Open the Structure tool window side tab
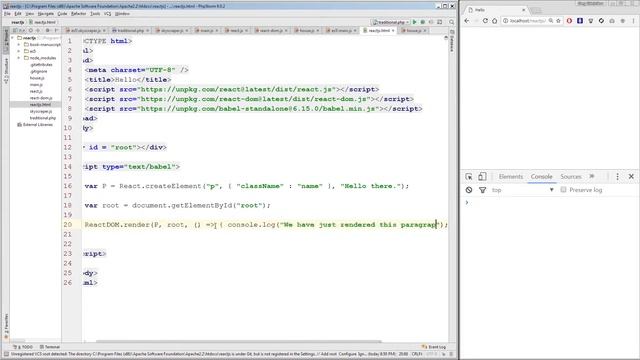This screenshot has height=360, width=640. tap(6, 71)
